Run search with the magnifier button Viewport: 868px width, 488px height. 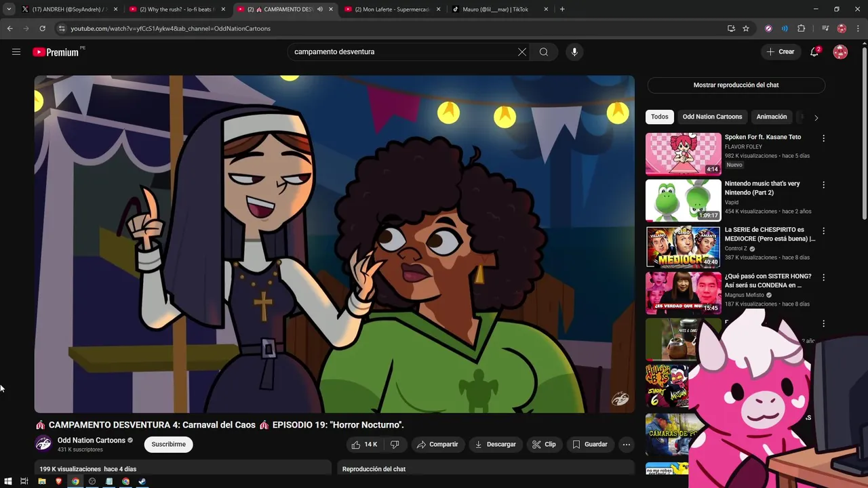click(544, 52)
